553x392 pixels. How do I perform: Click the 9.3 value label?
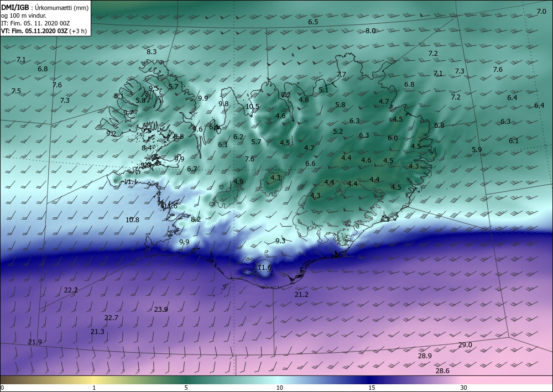click(x=280, y=241)
